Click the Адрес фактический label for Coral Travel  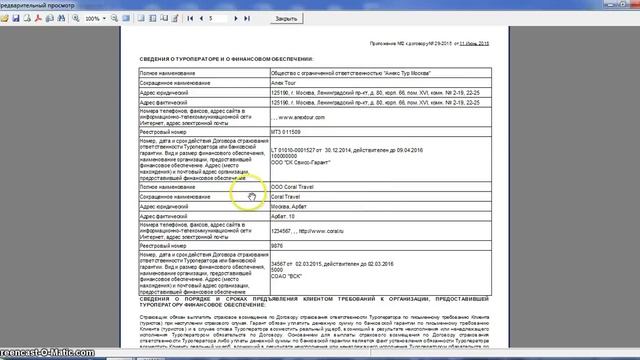click(x=204, y=216)
